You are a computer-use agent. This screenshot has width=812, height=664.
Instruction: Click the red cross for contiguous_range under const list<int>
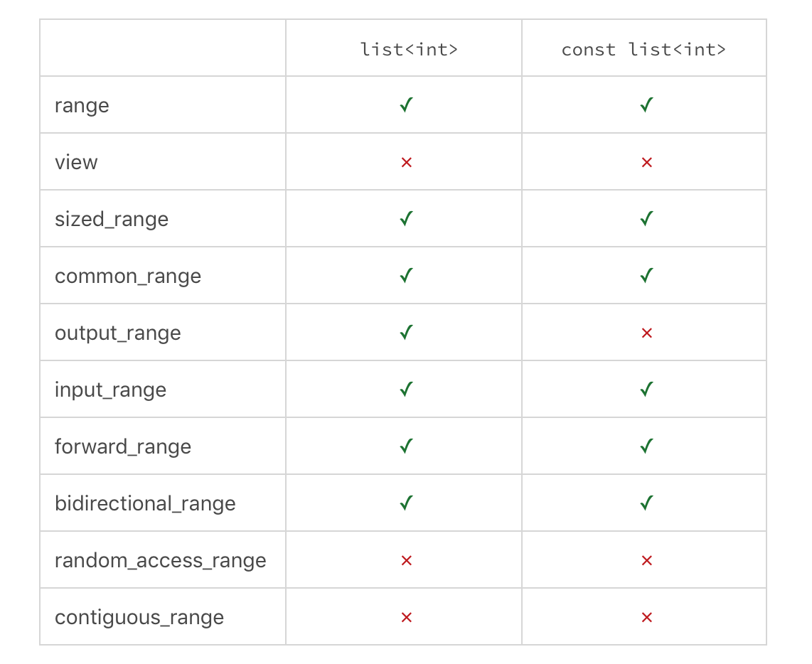pos(647,617)
